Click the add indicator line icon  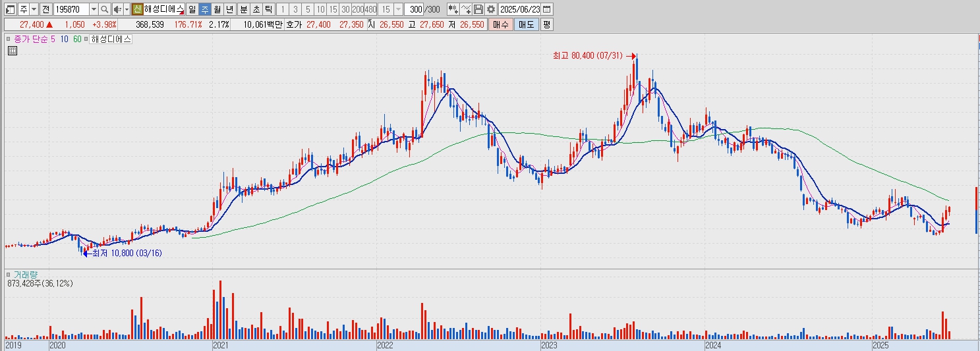pos(467,9)
